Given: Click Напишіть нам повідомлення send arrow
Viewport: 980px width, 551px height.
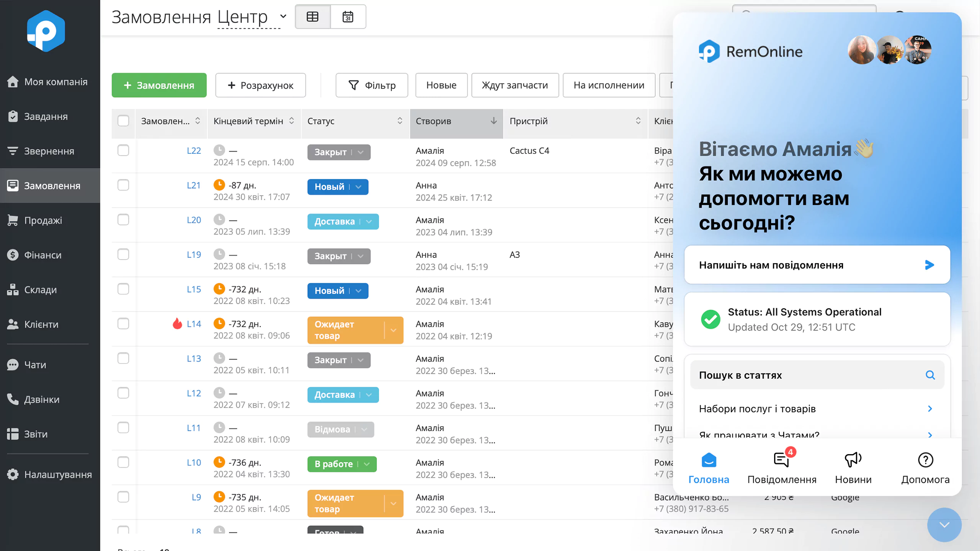Looking at the screenshot, I should 929,265.
